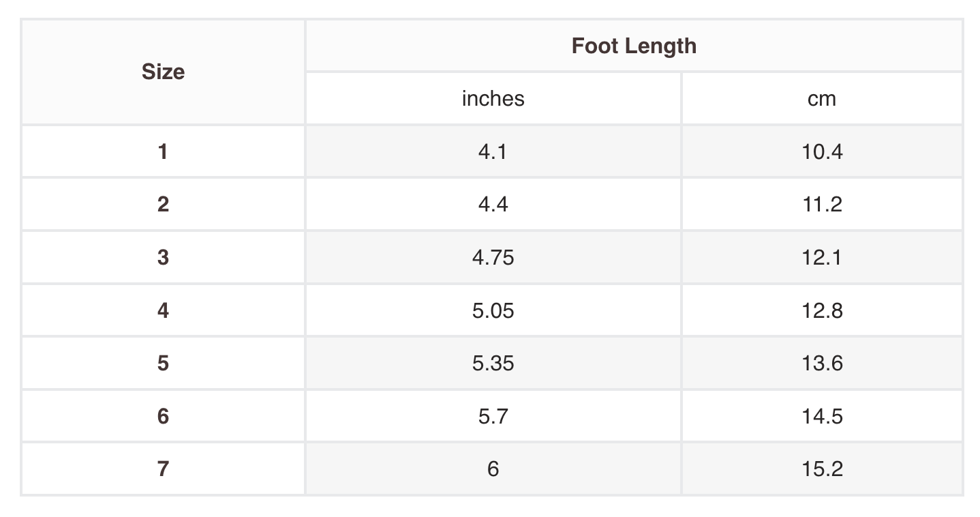This screenshot has height=517, width=980.
Task: Click the size 4 row label
Action: click(163, 310)
